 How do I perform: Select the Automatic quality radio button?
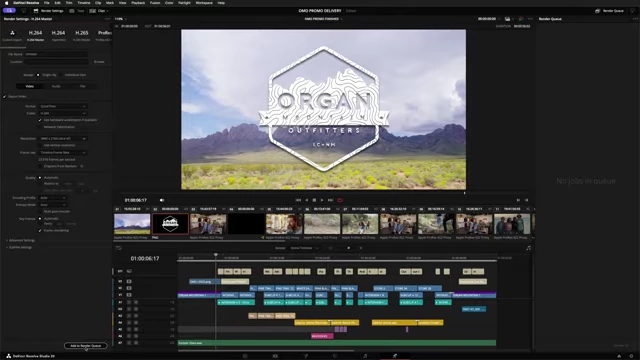pos(40,178)
